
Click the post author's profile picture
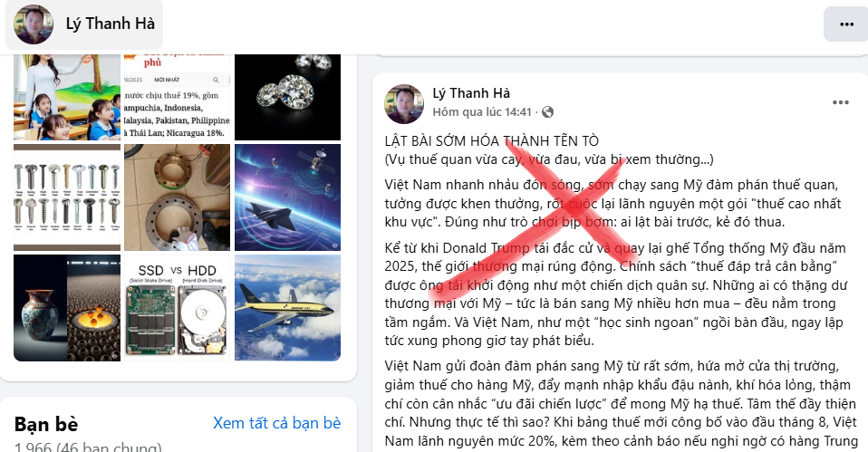(x=404, y=103)
